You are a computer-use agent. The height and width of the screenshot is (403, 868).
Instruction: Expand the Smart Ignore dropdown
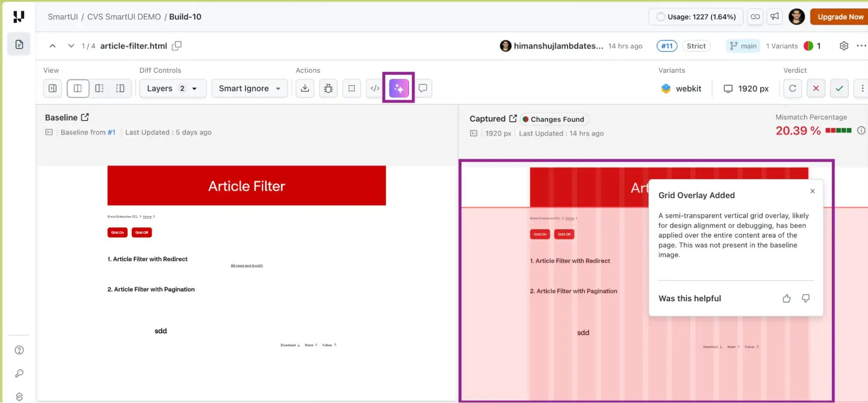(x=249, y=88)
